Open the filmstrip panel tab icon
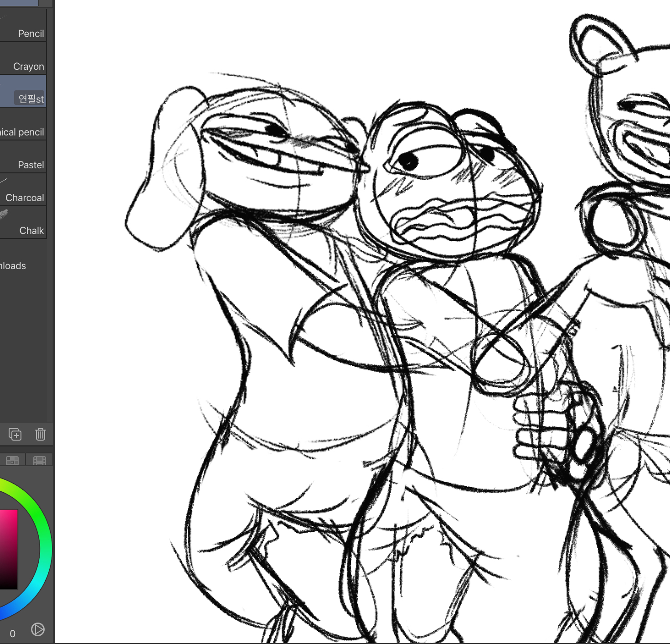Viewport: 670px width, 644px height. (x=40, y=460)
